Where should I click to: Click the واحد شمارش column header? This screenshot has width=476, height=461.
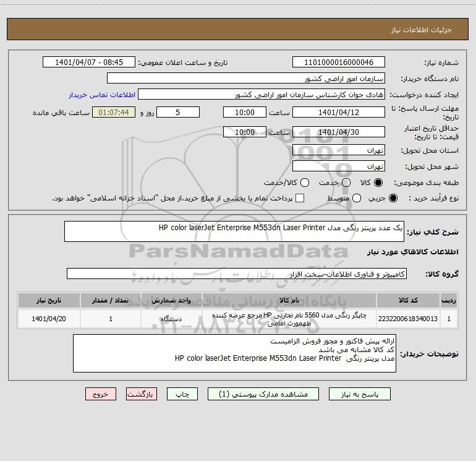pos(171,300)
